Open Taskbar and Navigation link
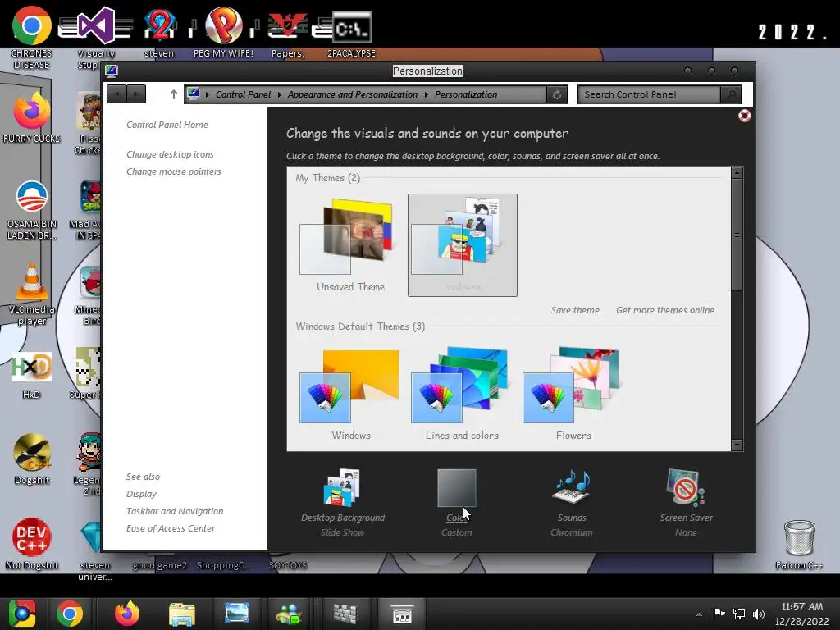The height and width of the screenshot is (630, 840). [x=175, y=511]
